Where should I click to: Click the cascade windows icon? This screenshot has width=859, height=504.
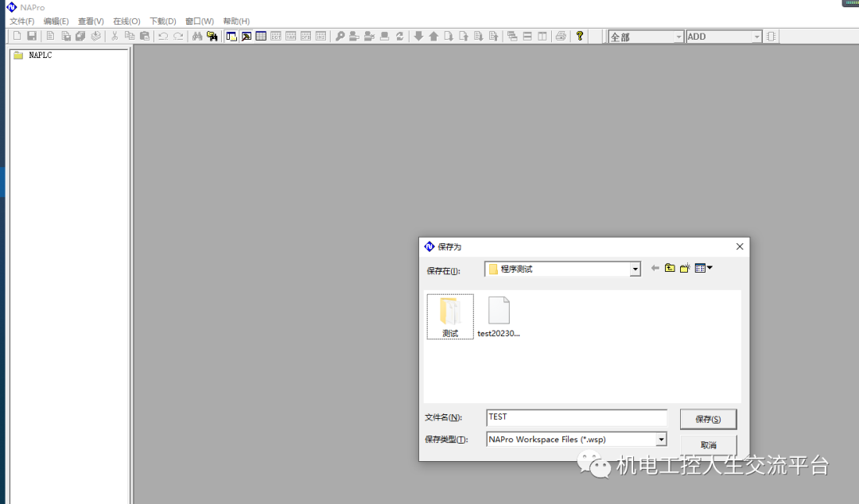[x=512, y=36]
